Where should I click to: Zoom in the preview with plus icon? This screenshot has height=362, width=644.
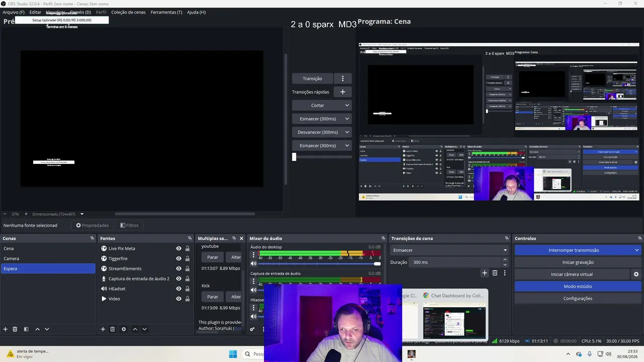pos(26,214)
